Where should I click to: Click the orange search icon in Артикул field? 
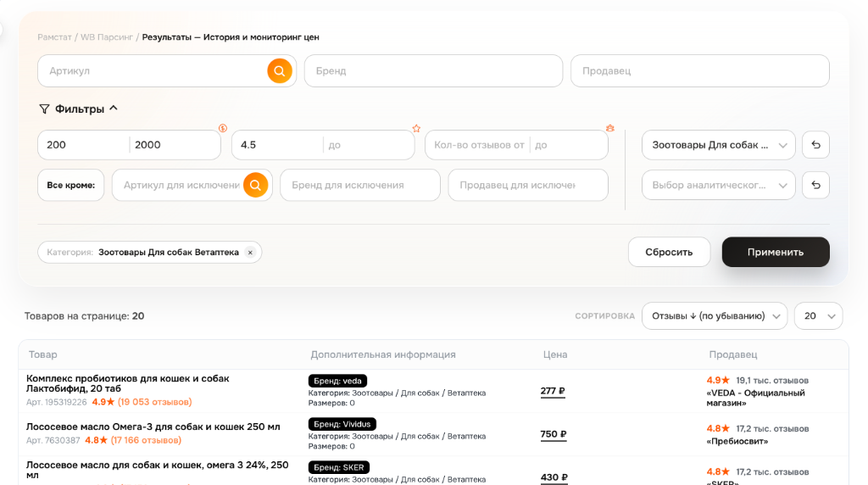click(x=280, y=71)
